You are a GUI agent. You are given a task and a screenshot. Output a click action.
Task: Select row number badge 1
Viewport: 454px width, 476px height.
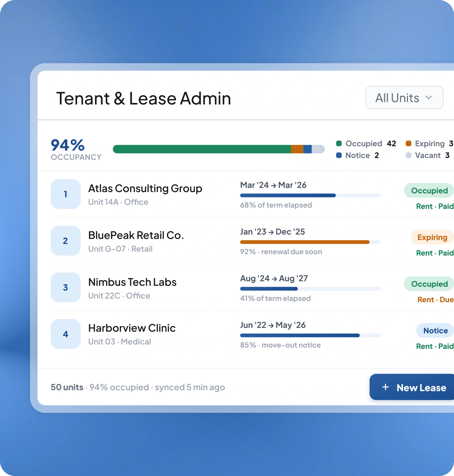coord(66,194)
